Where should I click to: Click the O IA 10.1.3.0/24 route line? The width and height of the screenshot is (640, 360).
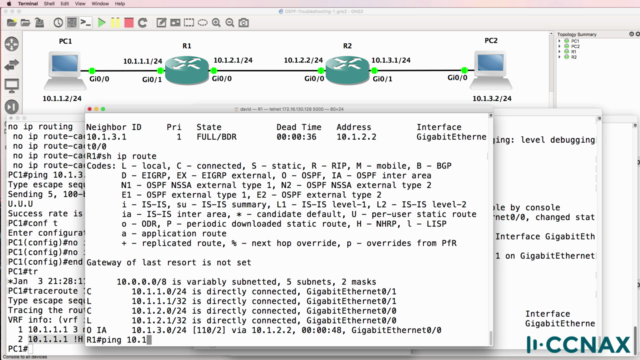coord(264,330)
